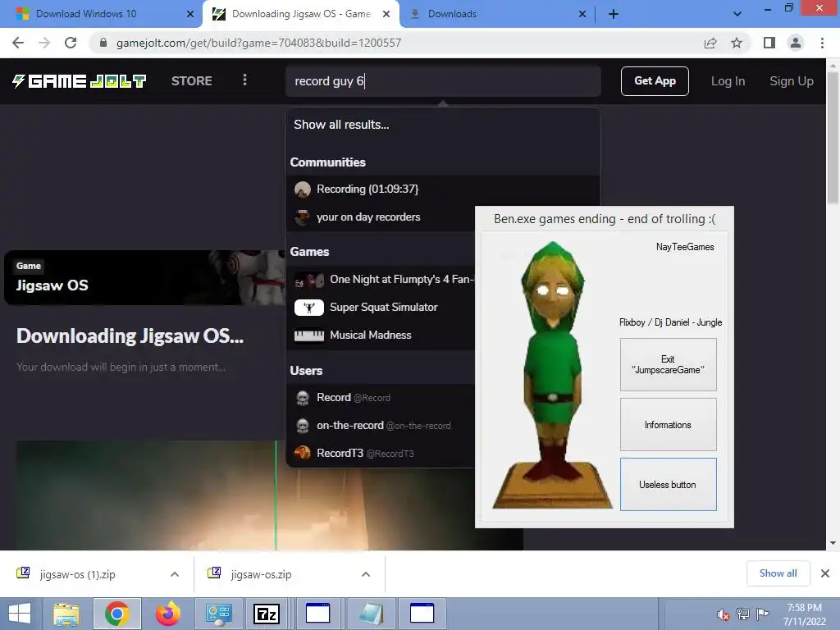Click the address bar URL
This screenshot has height=630, width=840.
coord(258,43)
